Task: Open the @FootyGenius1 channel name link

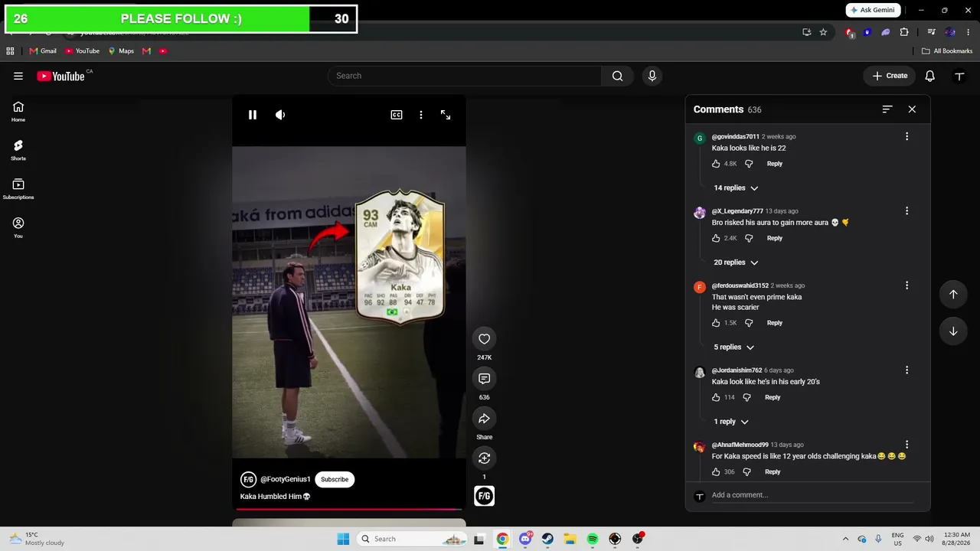Action: pyautogui.click(x=286, y=480)
